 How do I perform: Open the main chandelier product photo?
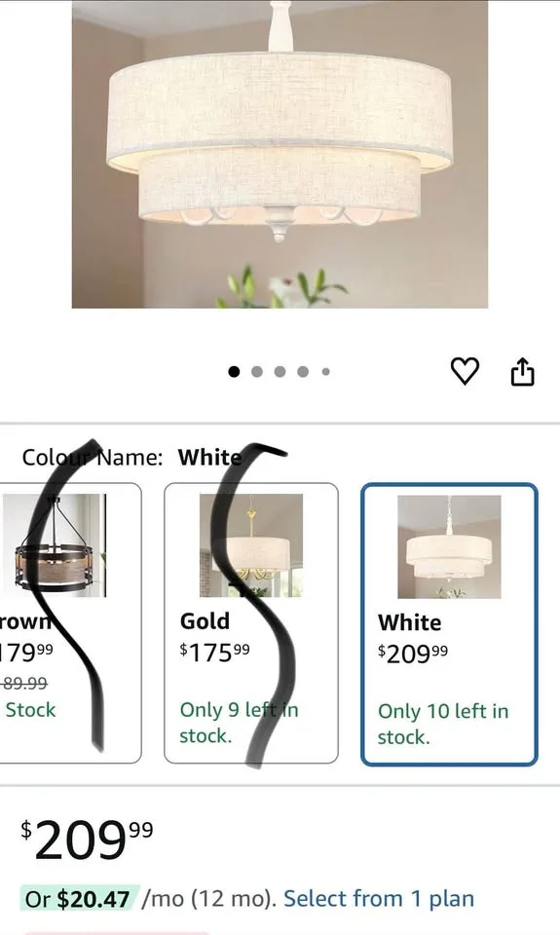[280, 154]
